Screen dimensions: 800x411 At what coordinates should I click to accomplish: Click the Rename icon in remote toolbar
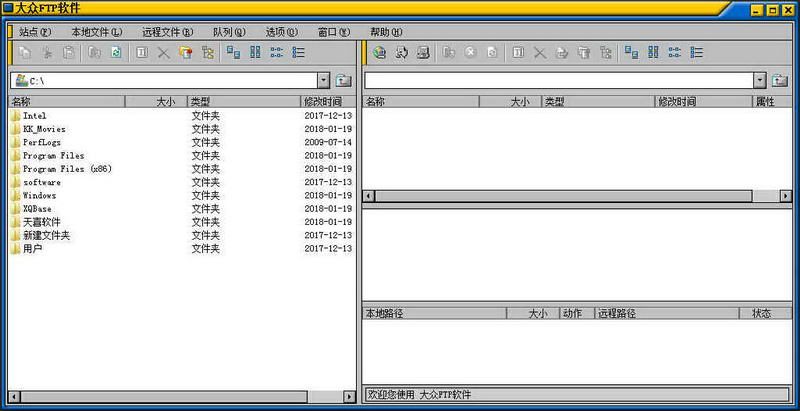pos(518,53)
